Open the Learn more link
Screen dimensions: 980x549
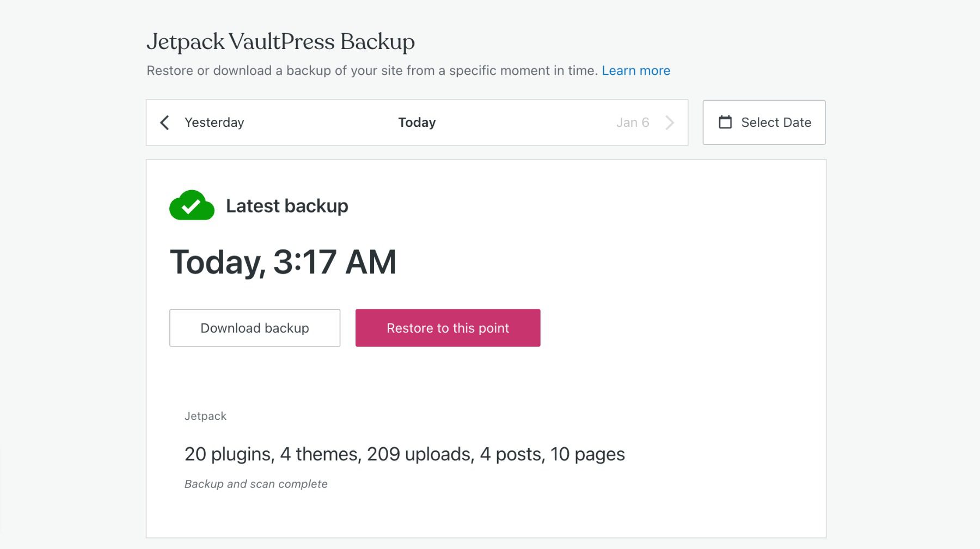635,70
